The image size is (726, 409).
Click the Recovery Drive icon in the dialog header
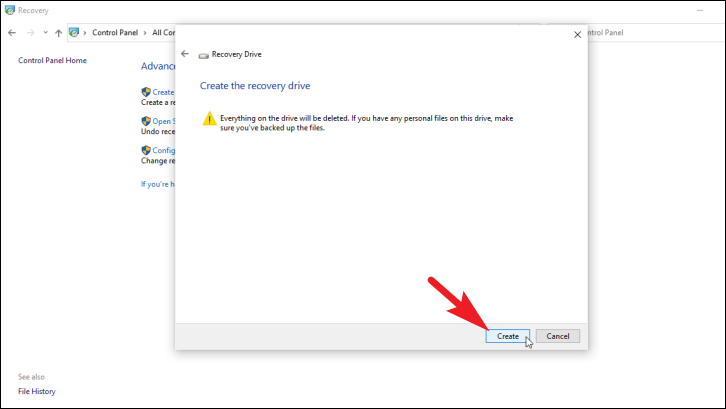[x=204, y=56]
